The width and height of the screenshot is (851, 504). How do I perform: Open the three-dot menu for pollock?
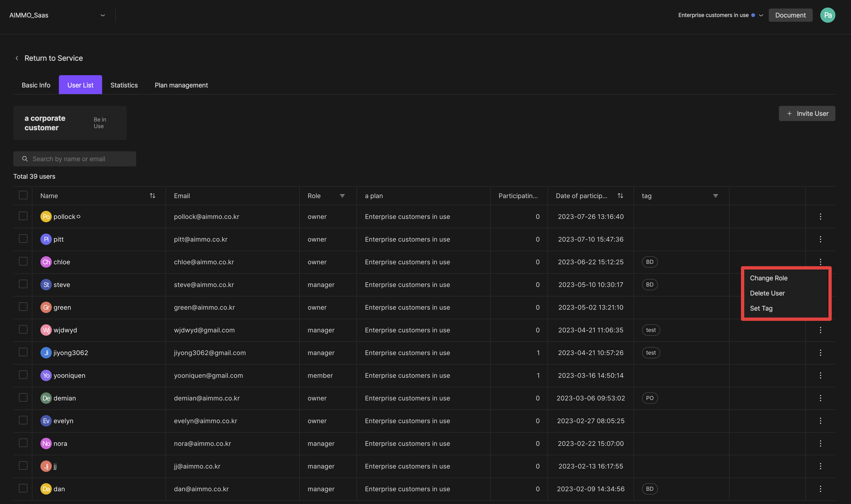821,216
